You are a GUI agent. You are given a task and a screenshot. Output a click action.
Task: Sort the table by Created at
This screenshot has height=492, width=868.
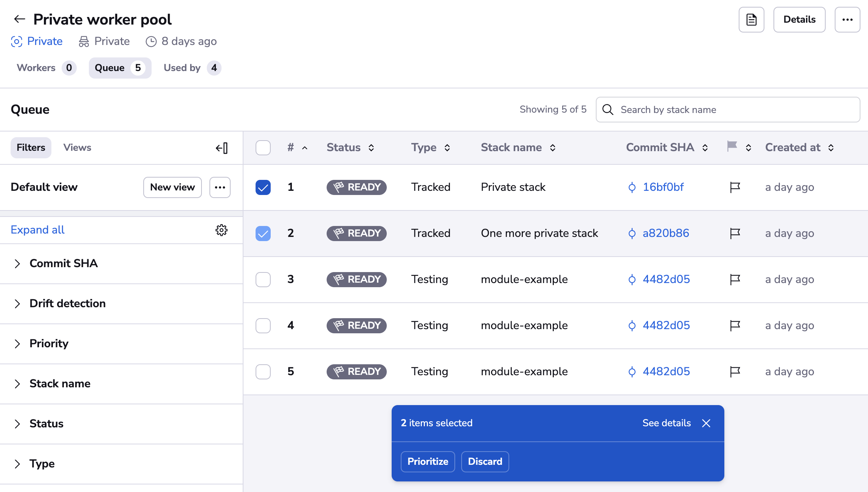coord(831,148)
